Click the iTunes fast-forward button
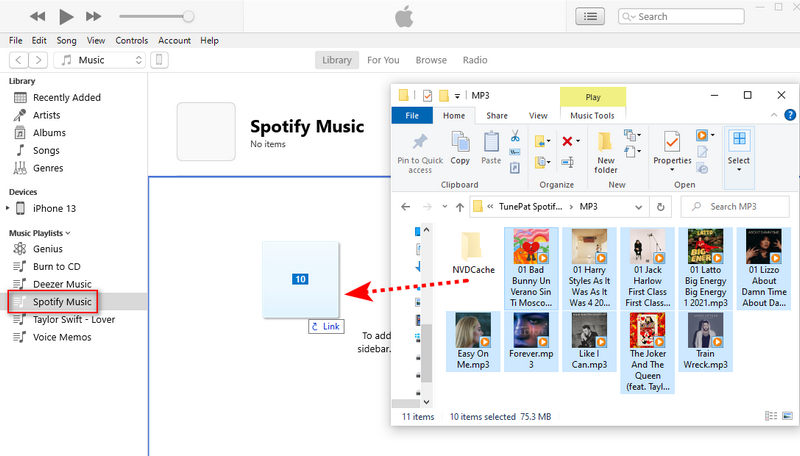 (93, 16)
